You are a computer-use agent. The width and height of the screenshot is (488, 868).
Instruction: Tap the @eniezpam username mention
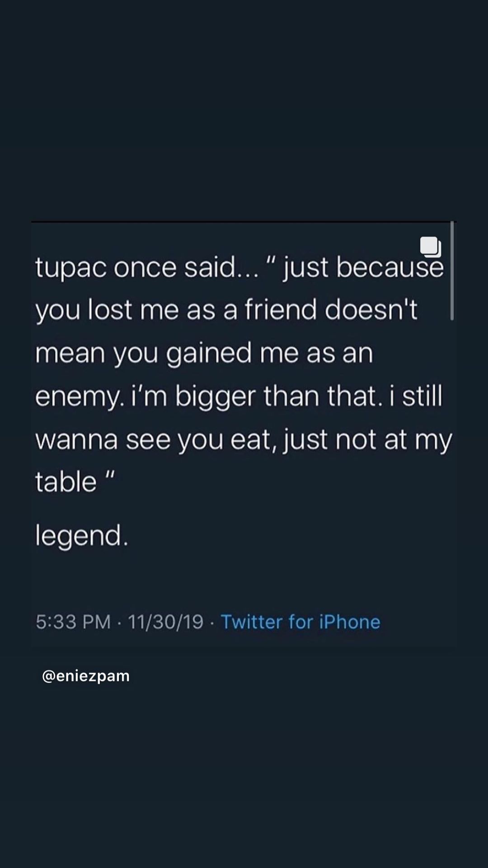point(86,676)
